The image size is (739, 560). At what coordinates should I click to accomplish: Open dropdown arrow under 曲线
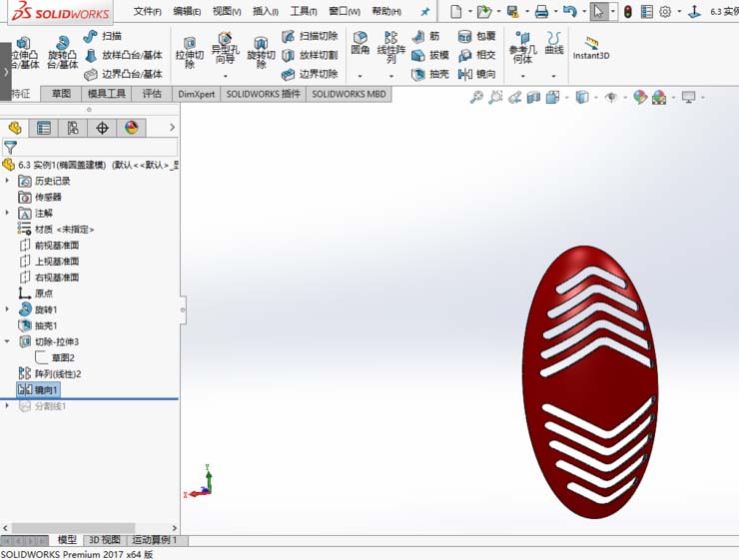(554, 76)
